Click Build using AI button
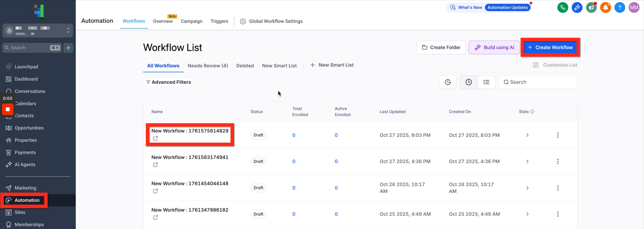Screen dimensions: 644x229 coord(494,47)
